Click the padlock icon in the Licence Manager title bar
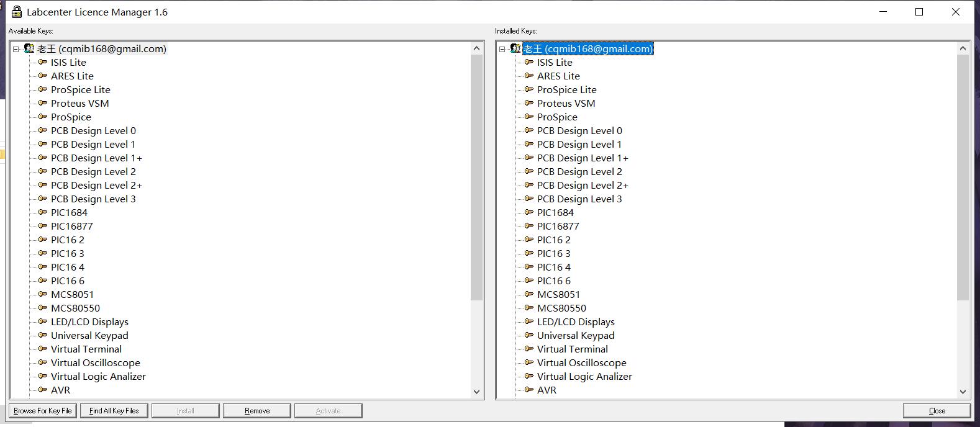The width and height of the screenshot is (980, 427). (17, 12)
